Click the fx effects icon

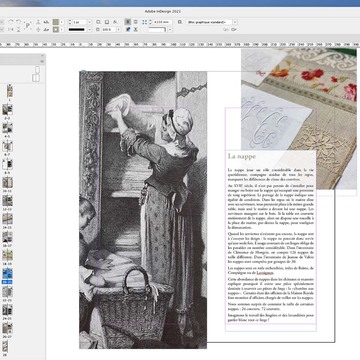[114, 22]
